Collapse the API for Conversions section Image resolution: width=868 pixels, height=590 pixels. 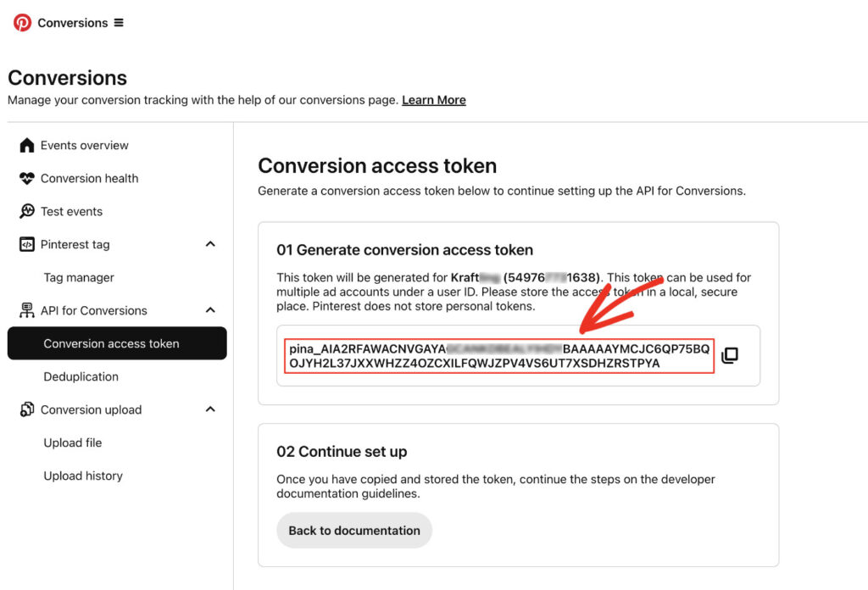point(211,310)
